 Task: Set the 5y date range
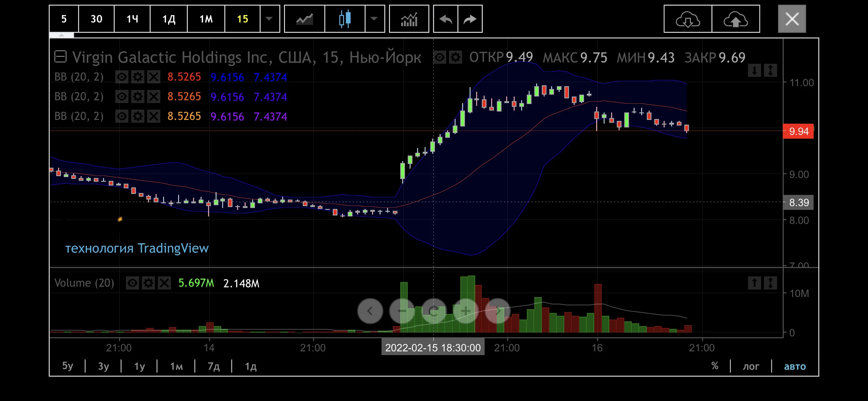67,366
